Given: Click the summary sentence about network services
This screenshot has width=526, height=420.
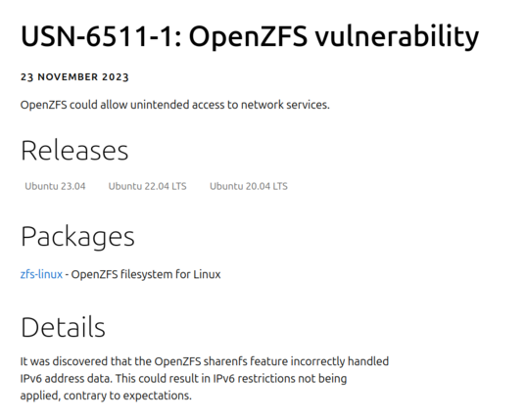Looking at the screenshot, I should [x=174, y=105].
